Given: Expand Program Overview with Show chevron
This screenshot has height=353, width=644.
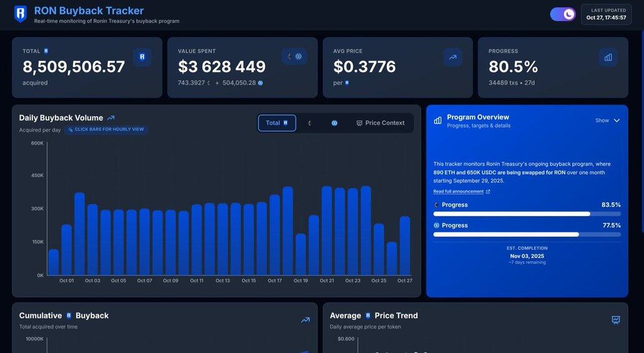Looking at the screenshot, I should (617, 121).
